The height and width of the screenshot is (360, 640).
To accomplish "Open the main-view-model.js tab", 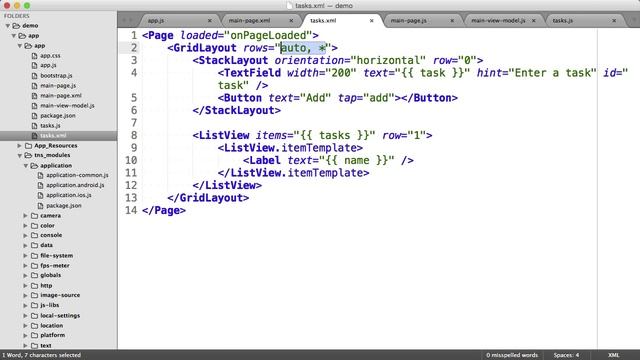I will (498, 20).
